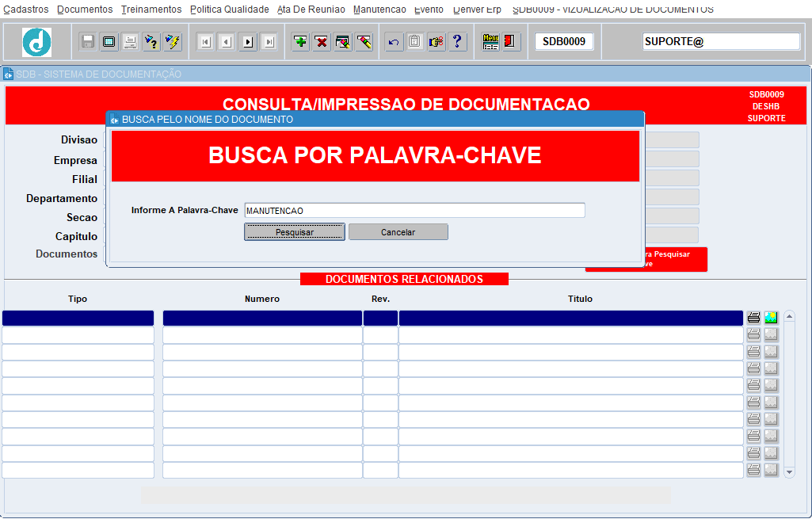Open the Politica Qualidade menu
812x519 pixels.
coord(230,10)
